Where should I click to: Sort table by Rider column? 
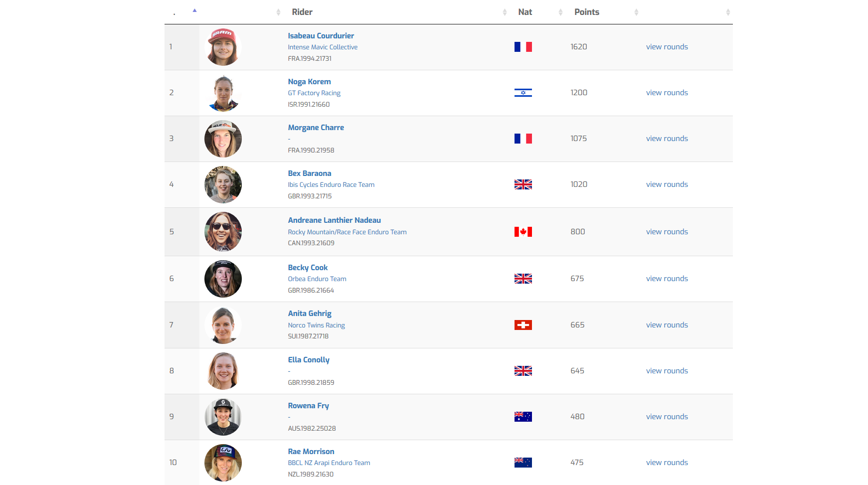(x=302, y=12)
